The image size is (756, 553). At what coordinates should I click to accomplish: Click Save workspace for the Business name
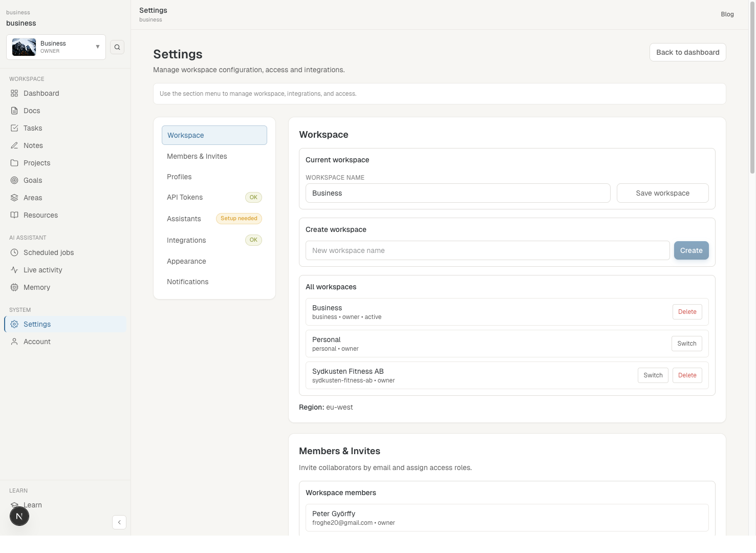pos(662,193)
